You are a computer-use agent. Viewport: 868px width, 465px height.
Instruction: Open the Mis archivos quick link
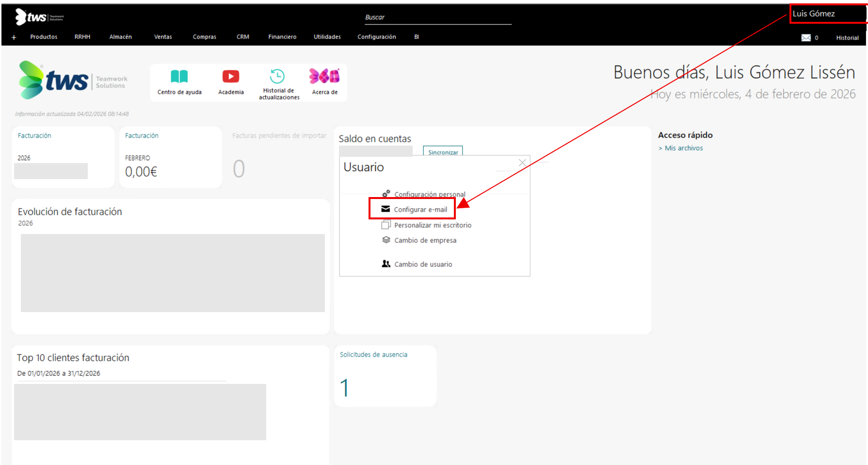point(683,148)
